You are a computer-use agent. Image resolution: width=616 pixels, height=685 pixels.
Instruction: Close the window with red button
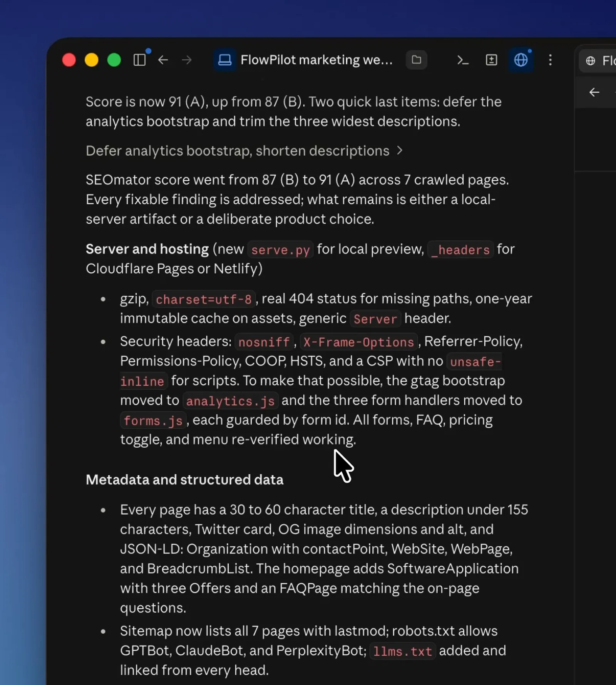[x=69, y=60]
